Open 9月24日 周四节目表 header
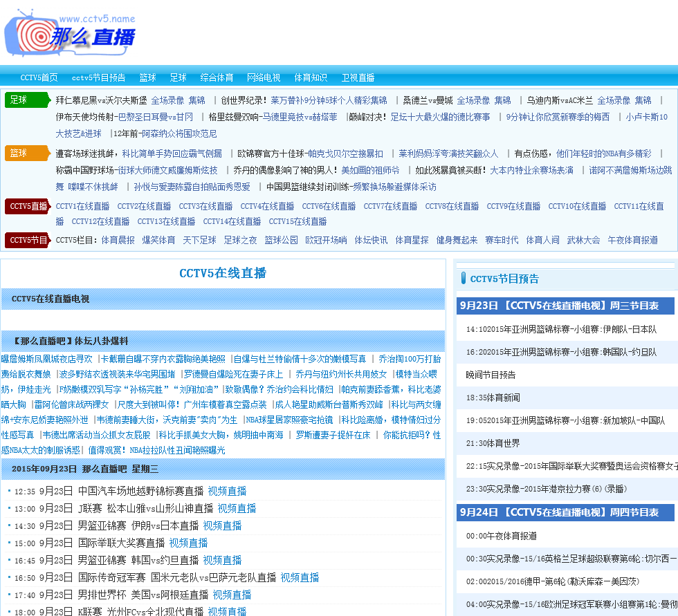678x616 pixels. coord(565,512)
